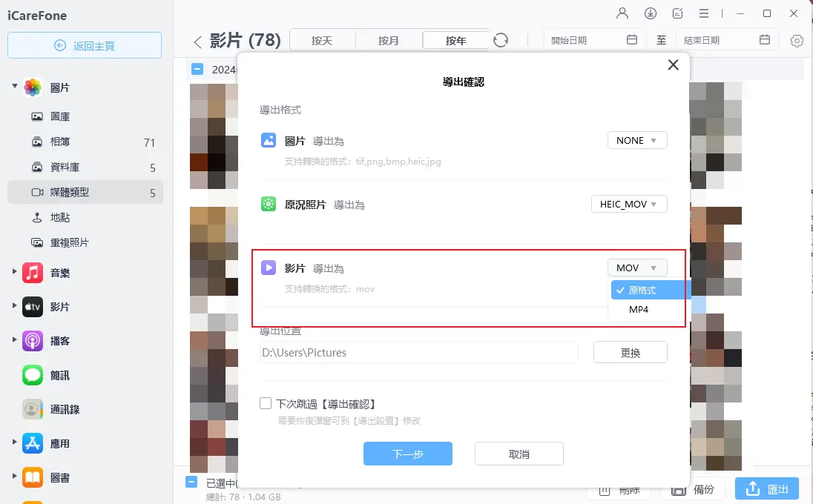Image resolution: width=813 pixels, height=504 pixels.
Task: Select MP4 from the video format dropdown
Action: click(639, 309)
